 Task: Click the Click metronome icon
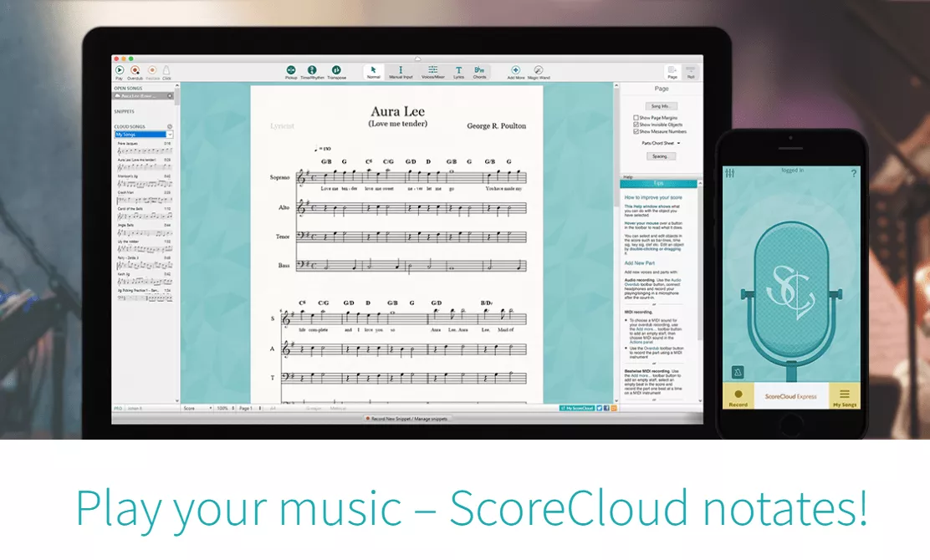(x=166, y=70)
